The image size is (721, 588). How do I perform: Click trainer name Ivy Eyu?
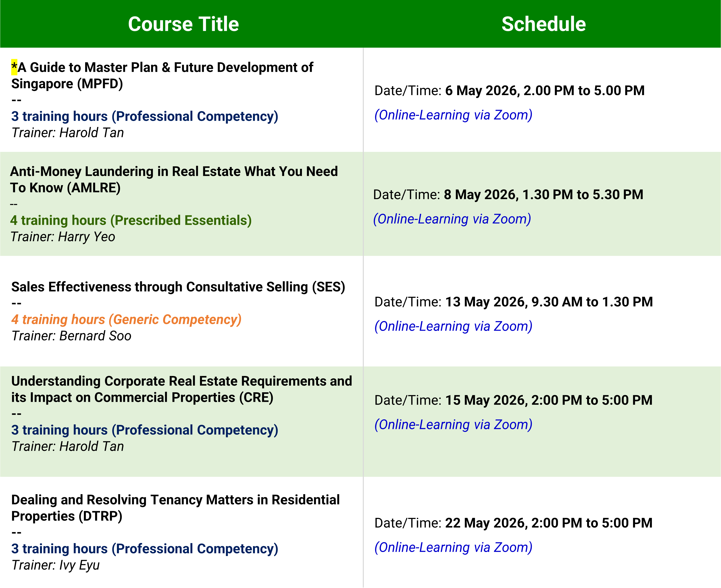coord(79,565)
